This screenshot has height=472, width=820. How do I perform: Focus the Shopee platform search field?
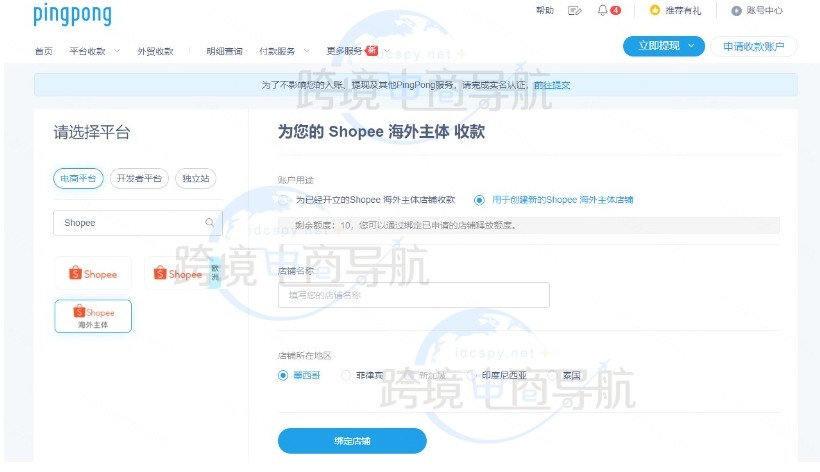(138, 223)
